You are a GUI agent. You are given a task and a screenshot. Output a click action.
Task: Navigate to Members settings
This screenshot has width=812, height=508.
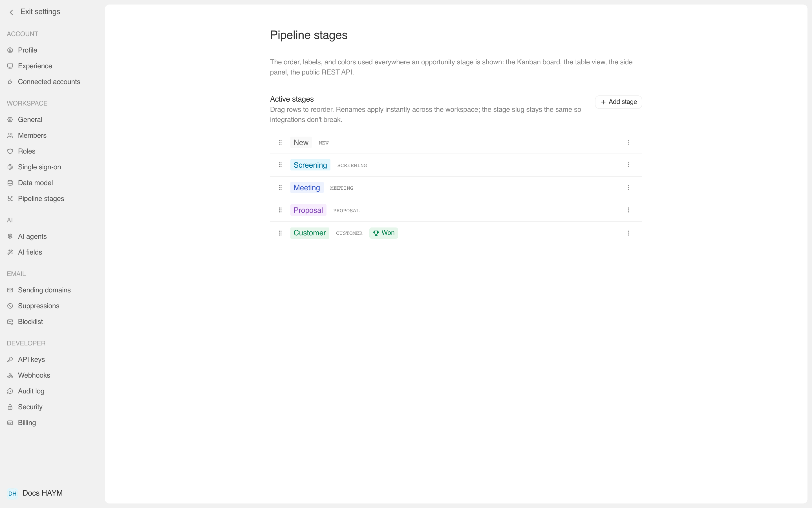pyautogui.click(x=32, y=135)
